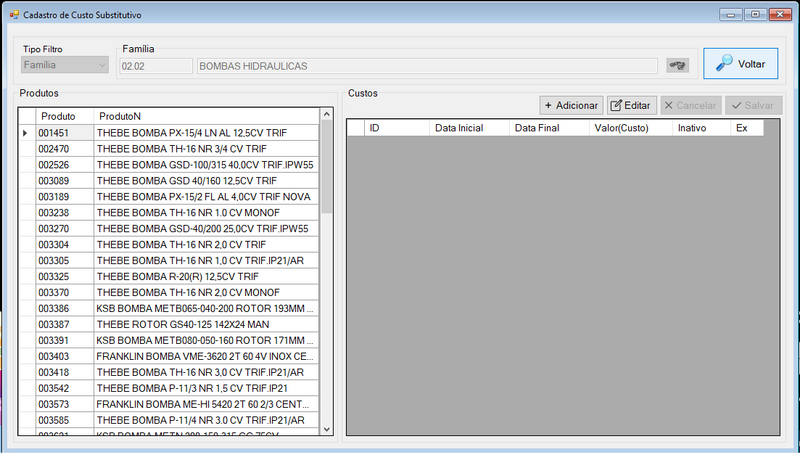Select product code 003387
The image size is (800, 460).
65,324
